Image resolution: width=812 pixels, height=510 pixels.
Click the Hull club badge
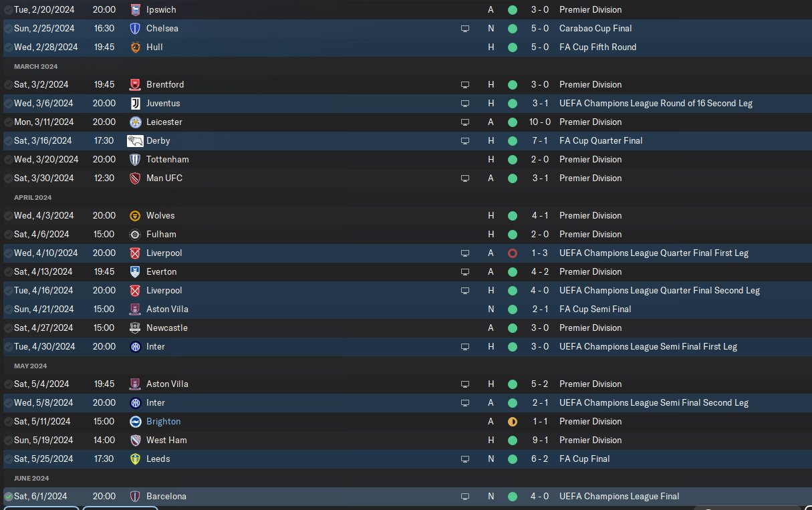tap(135, 47)
